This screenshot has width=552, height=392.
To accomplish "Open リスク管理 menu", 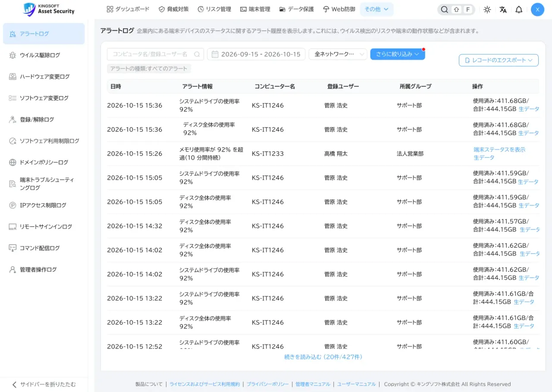I will tap(214, 9).
